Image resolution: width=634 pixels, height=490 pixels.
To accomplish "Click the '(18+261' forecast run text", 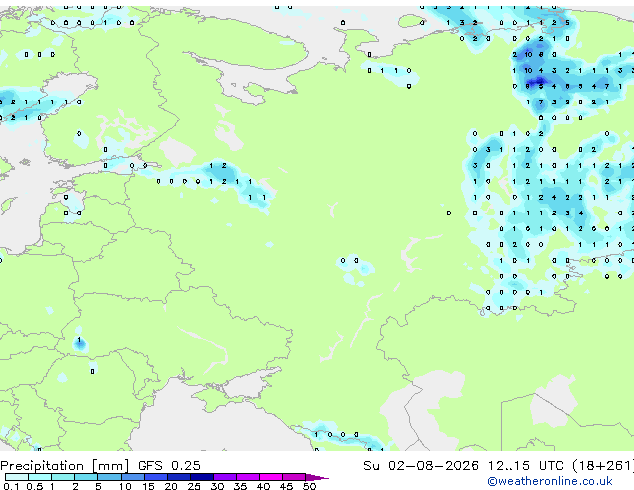I will coord(603,465).
